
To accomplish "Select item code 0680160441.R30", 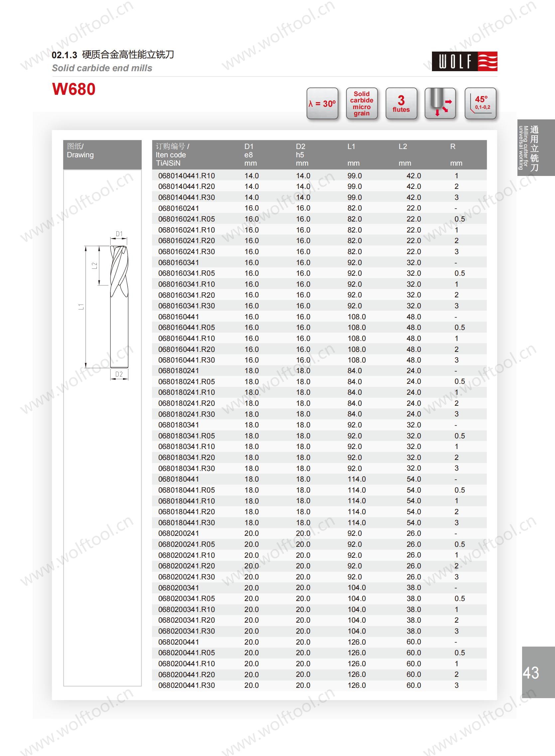I will point(187,360).
